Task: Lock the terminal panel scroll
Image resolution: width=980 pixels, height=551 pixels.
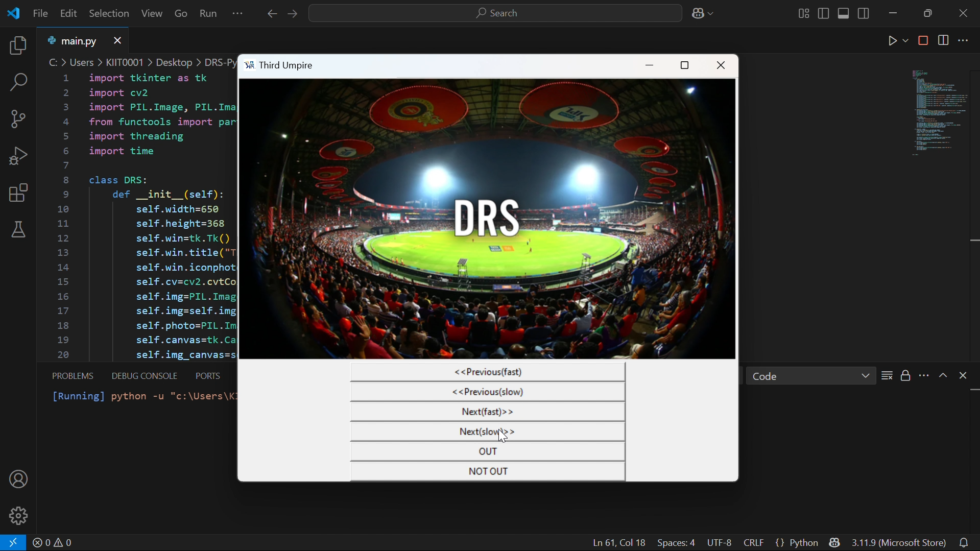Action: click(x=905, y=376)
